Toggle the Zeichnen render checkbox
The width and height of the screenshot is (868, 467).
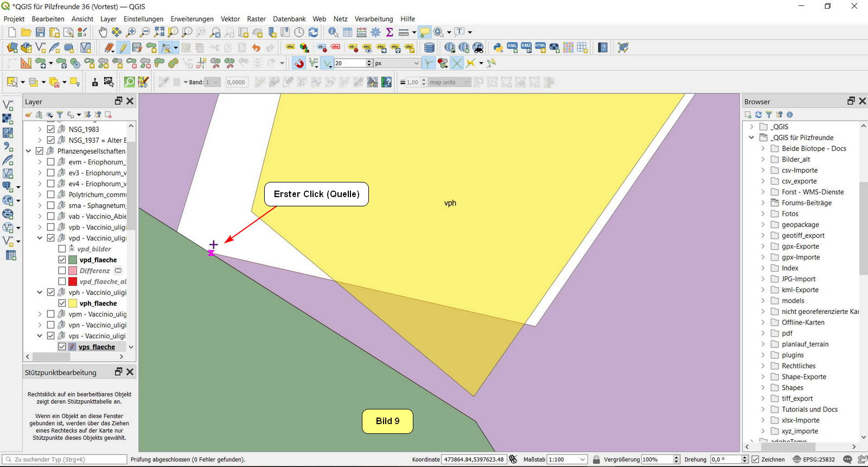point(755,459)
